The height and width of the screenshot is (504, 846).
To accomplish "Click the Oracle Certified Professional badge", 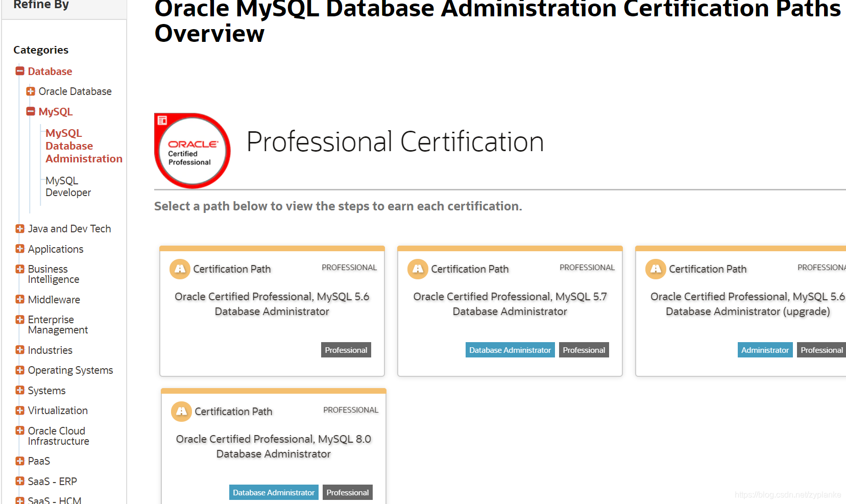I will pos(192,151).
